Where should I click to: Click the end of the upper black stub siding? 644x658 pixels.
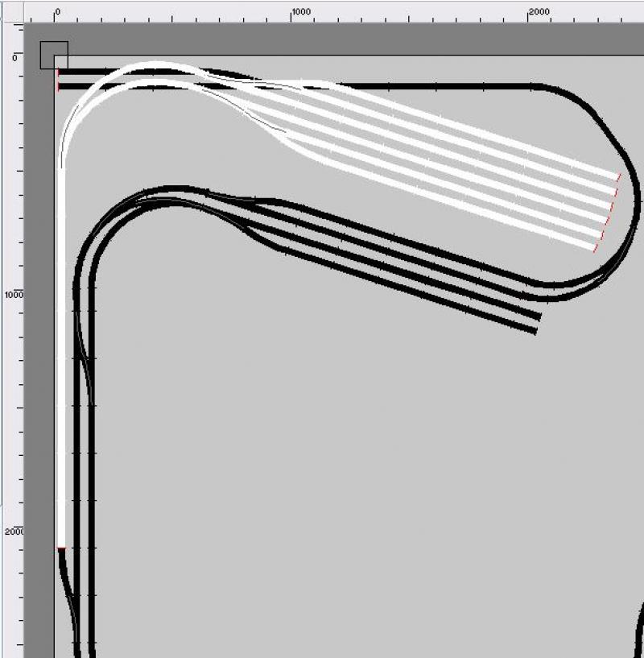click(x=539, y=316)
